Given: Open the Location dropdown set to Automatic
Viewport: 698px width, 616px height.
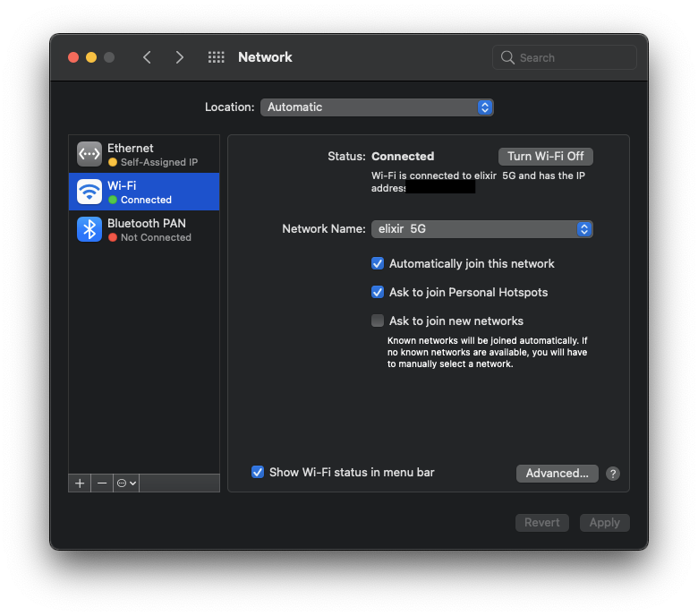Looking at the screenshot, I should click(x=377, y=107).
